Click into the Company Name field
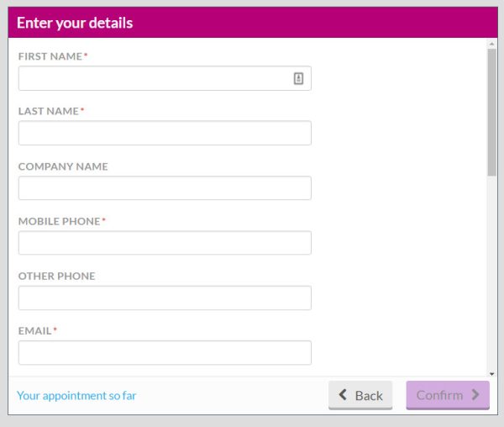Screen dimensions: 504x427 tap(165, 188)
